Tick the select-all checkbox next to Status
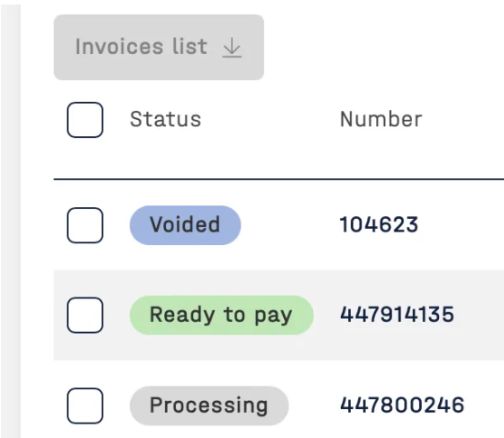Screen dimensions: 504x438 pos(85,120)
